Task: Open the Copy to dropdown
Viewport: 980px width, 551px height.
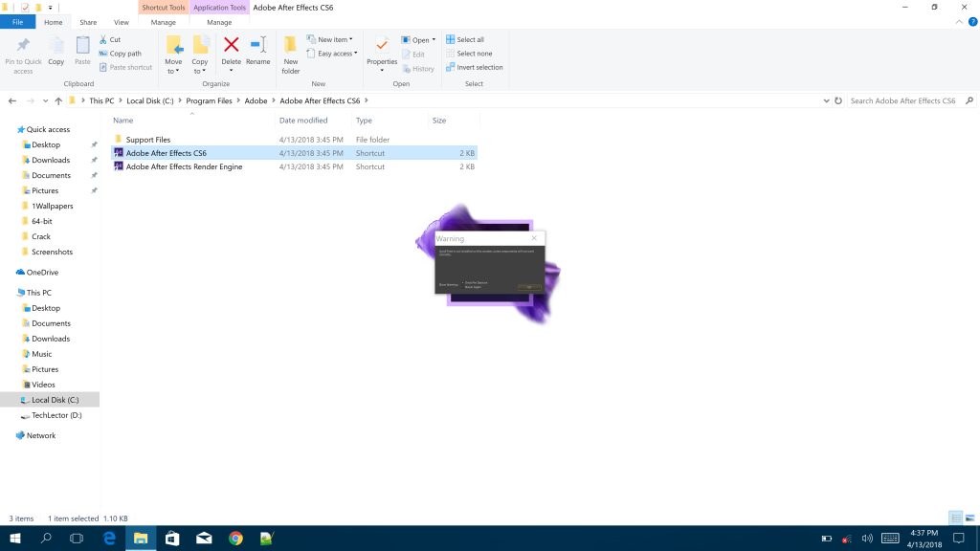Action: point(200,71)
